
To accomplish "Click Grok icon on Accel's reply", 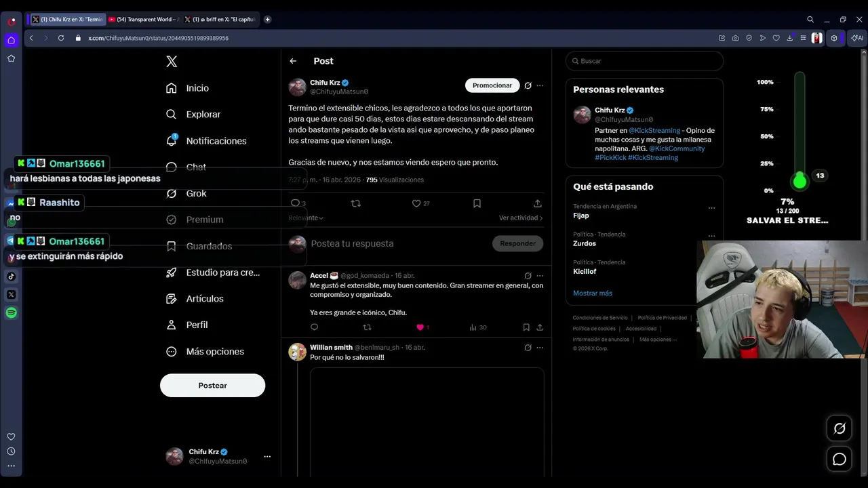I will tap(528, 276).
